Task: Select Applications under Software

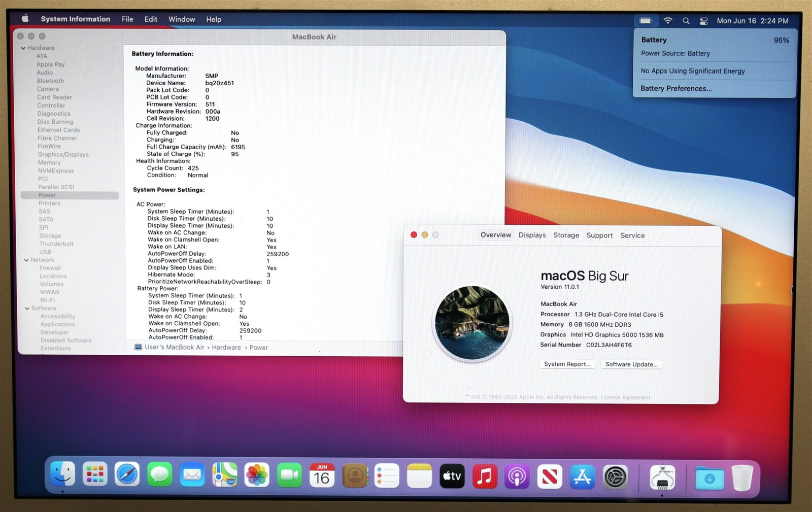Action: (x=57, y=325)
